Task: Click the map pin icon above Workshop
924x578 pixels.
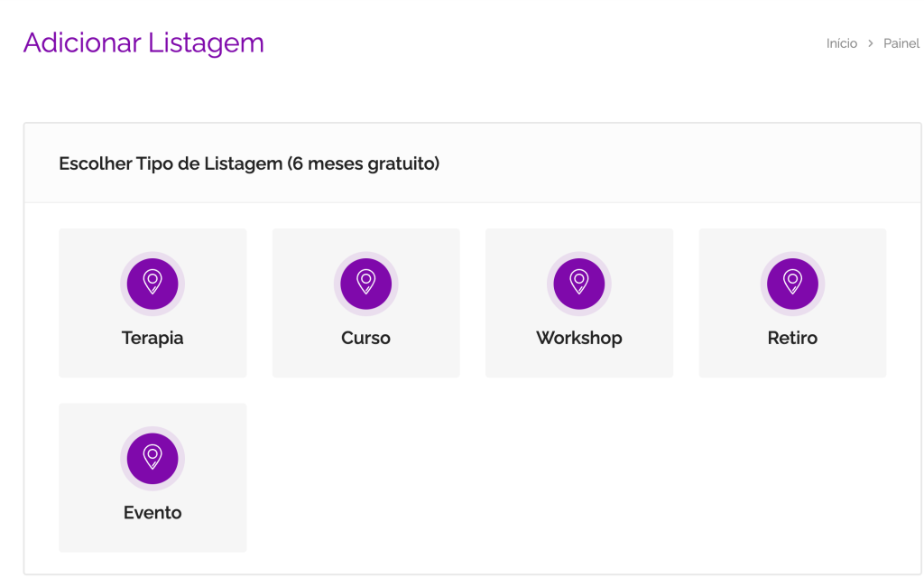Action: click(x=579, y=283)
